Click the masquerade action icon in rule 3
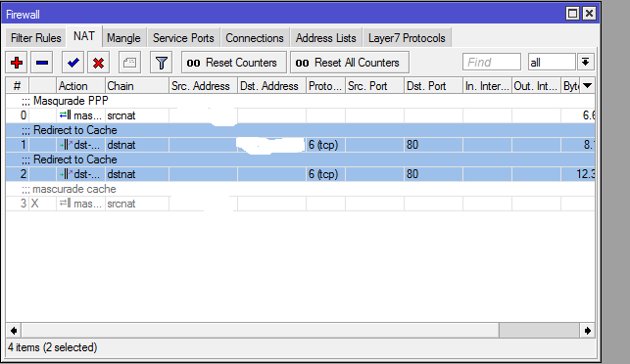The image size is (630, 364). (65, 204)
